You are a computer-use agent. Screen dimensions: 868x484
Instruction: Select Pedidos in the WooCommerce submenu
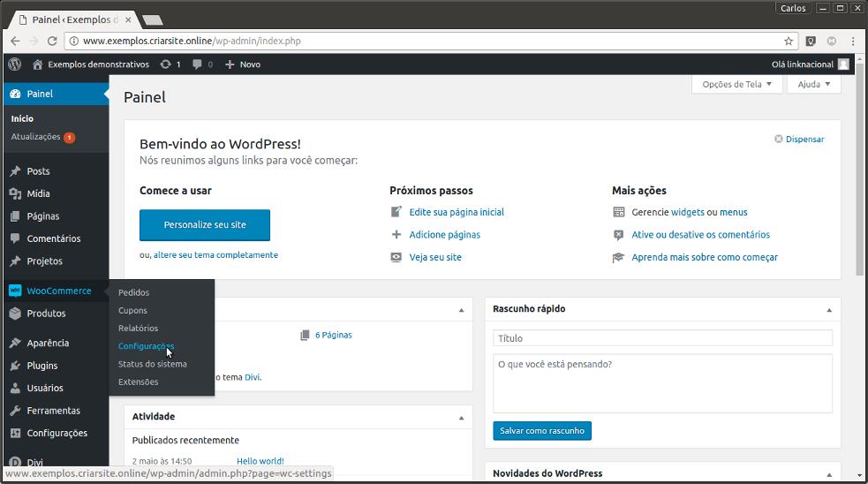pos(133,292)
